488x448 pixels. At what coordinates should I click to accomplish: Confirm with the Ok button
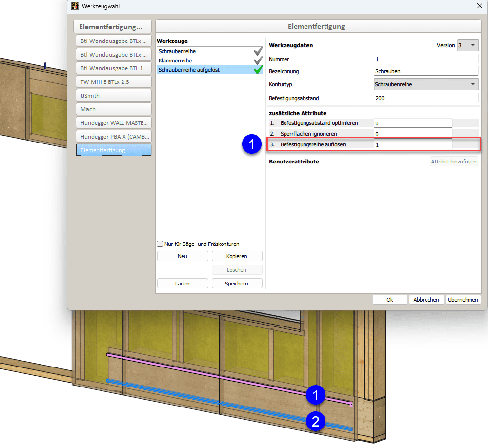pos(390,300)
